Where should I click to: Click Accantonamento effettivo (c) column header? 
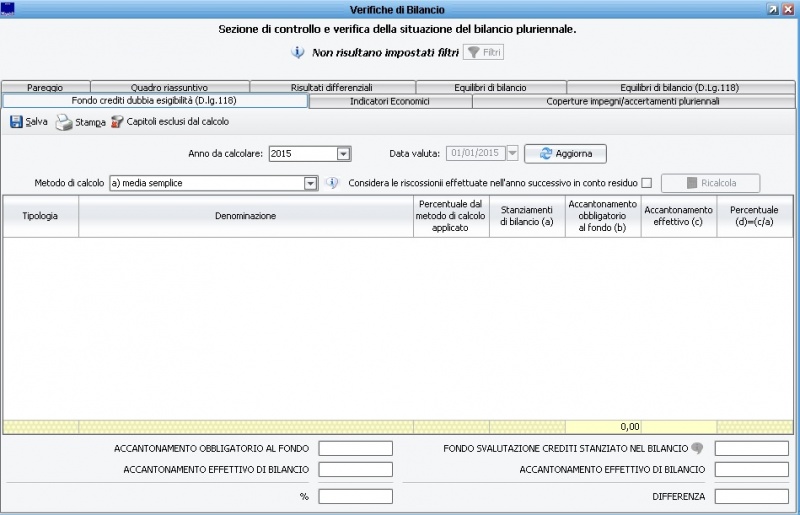(x=678, y=216)
